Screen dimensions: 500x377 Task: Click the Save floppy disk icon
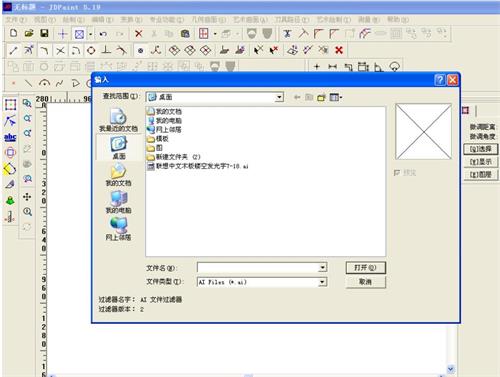coord(44,33)
